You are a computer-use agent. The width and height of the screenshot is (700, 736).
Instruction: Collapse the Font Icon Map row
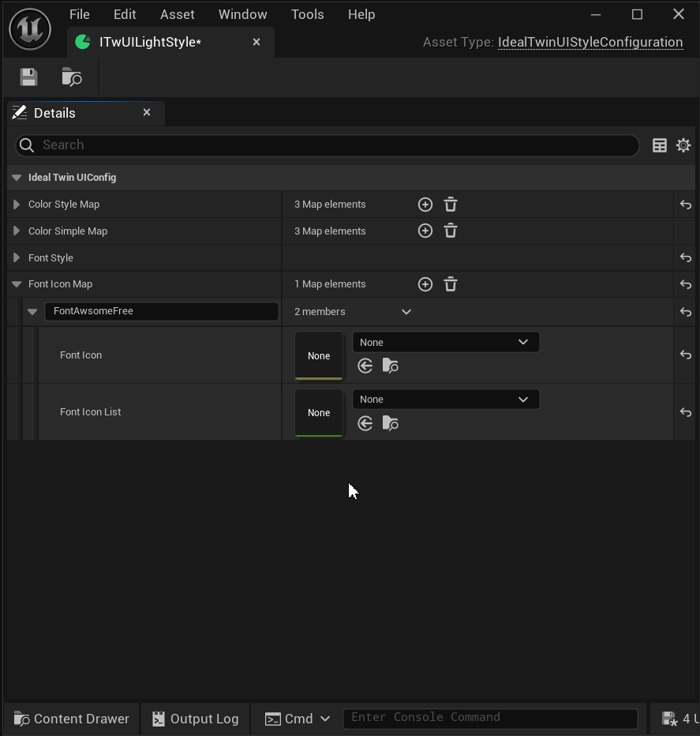click(x=17, y=284)
